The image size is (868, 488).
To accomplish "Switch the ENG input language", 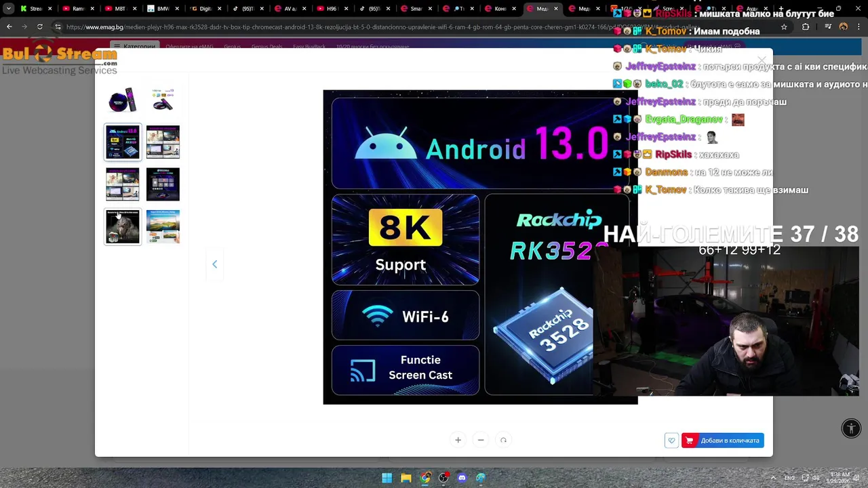I will click(x=789, y=478).
